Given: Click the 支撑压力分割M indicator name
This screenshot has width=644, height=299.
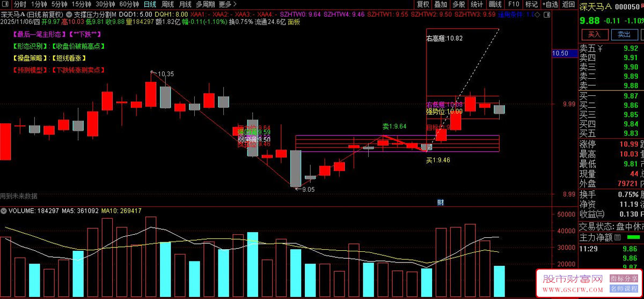Looking at the screenshot, I should pyautogui.click(x=95, y=14).
